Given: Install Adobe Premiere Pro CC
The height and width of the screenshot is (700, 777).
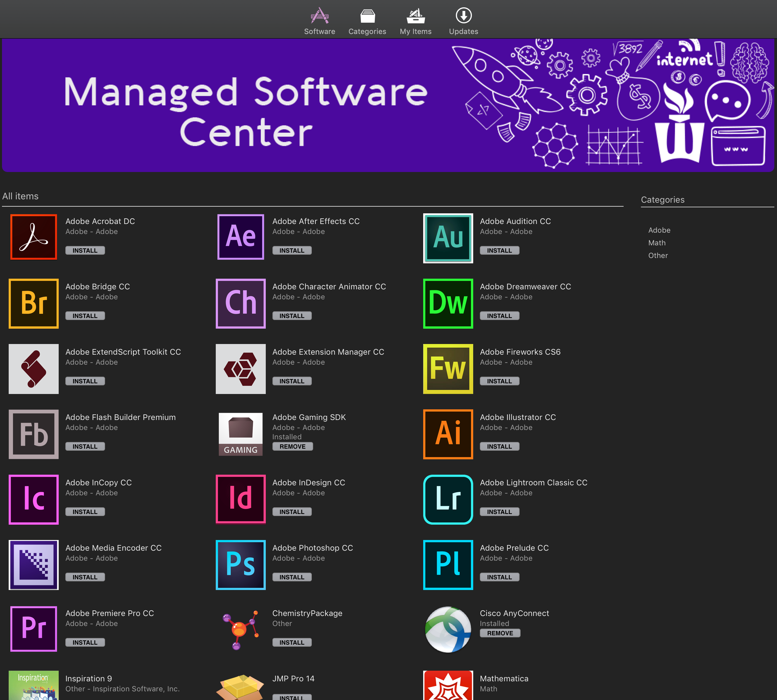Looking at the screenshot, I should pyautogui.click(x=85, y=642).
